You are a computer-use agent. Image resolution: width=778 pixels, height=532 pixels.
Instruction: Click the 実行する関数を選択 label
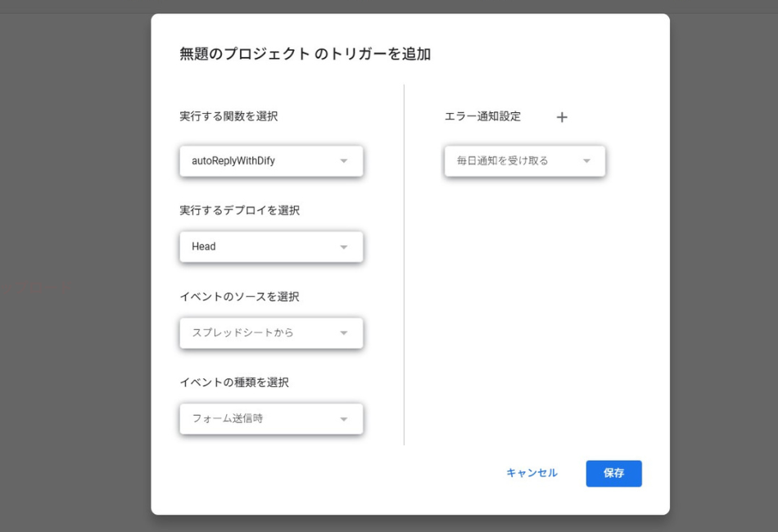tap(228, 116)
